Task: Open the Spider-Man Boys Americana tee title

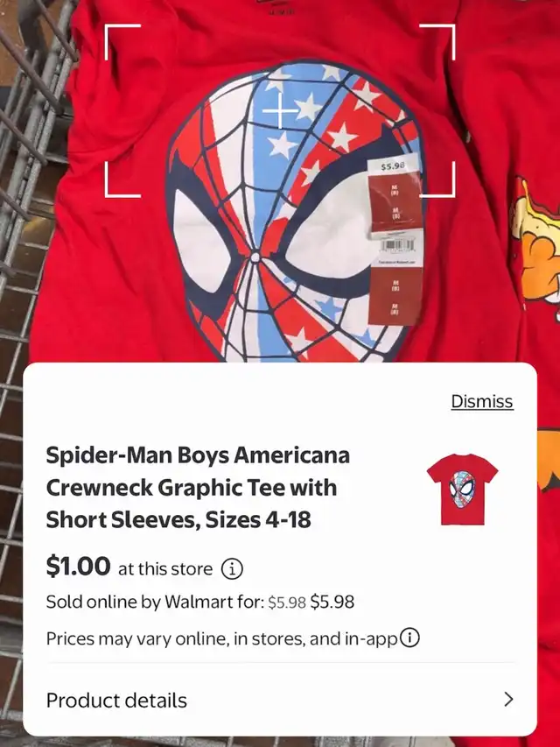Action: [198, 488]
